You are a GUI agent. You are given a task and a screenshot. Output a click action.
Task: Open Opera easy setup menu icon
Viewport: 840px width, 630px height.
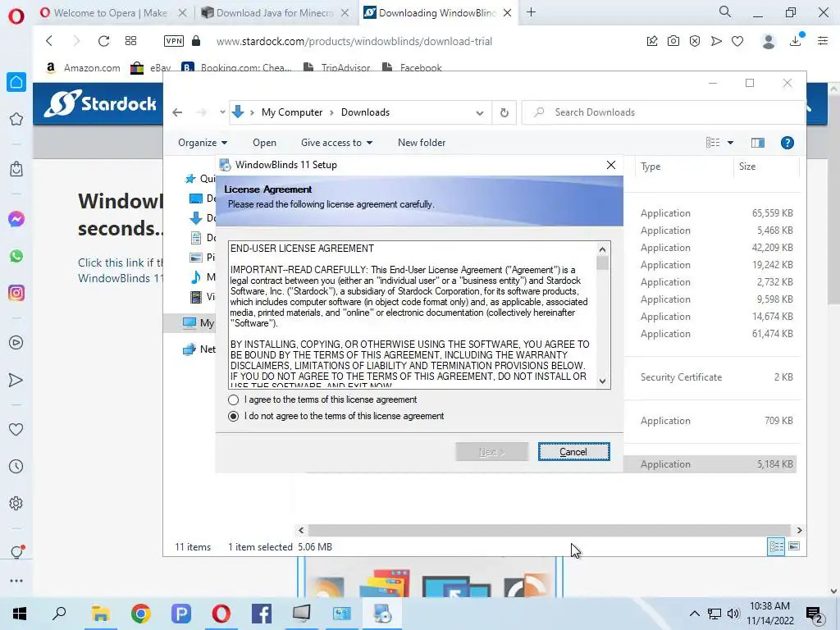click(823, 41)
